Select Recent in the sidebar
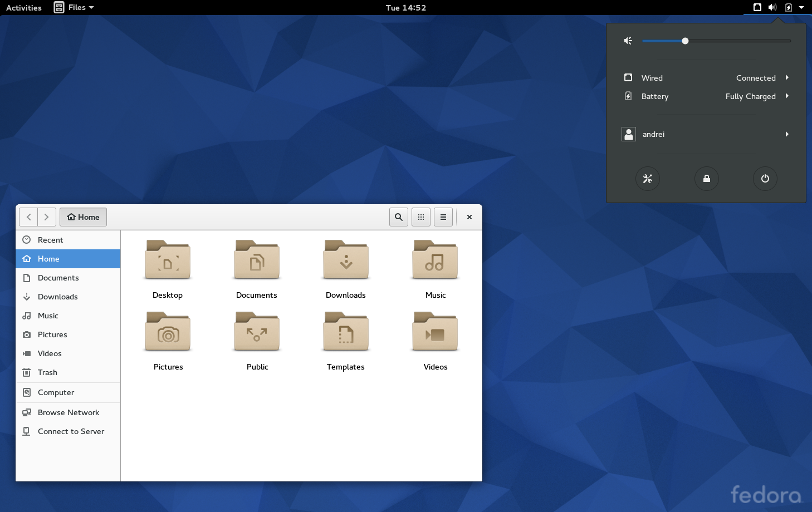Viewport: 812px width, 512px height. click(50, 240)
